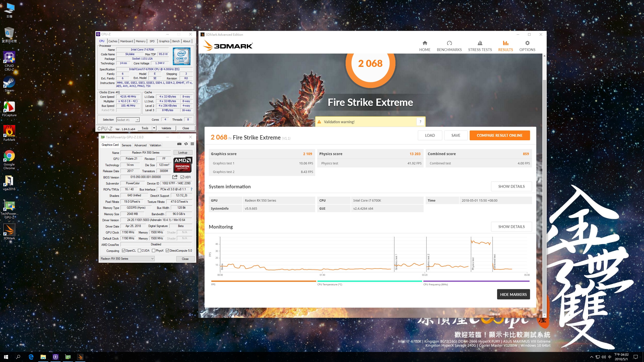The image size is (644, 362).
Task: Open Sensors tab in GPU-Z
Action: (126, 145)
